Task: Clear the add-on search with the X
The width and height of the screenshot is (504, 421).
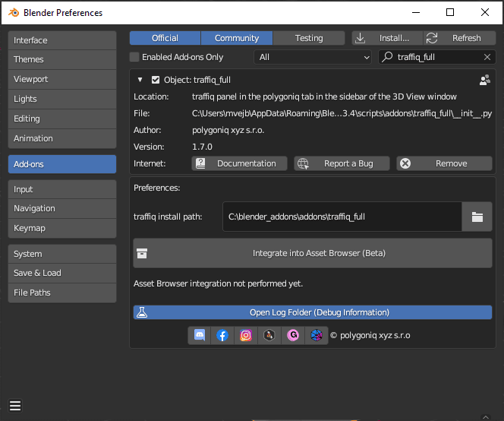Action: click(x=487, y=57)
